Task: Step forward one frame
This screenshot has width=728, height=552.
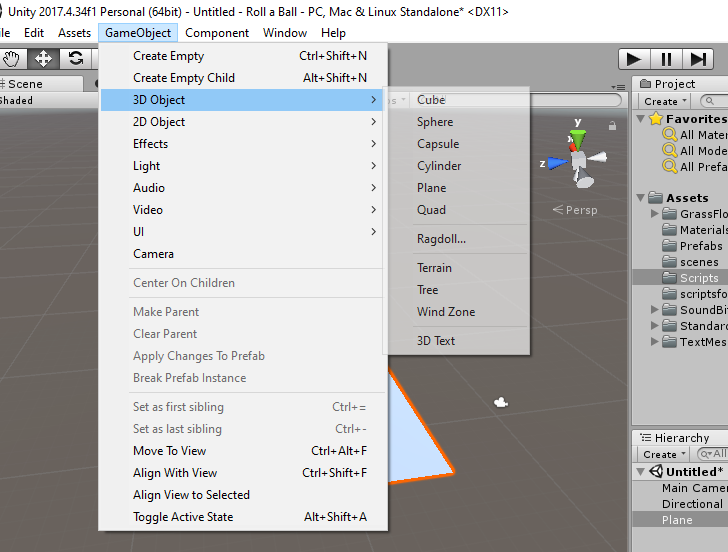Action: click(x=698, y=59)
